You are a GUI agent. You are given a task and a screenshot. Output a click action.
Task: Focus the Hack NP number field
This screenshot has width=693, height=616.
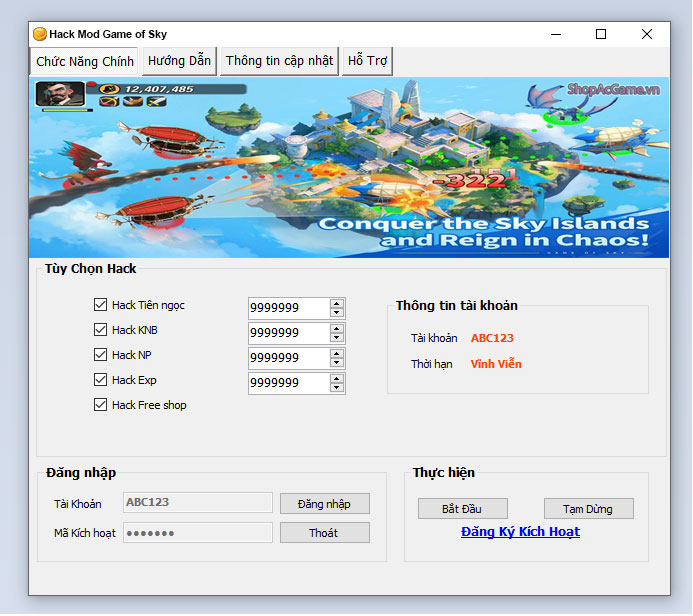click(289, 358)
